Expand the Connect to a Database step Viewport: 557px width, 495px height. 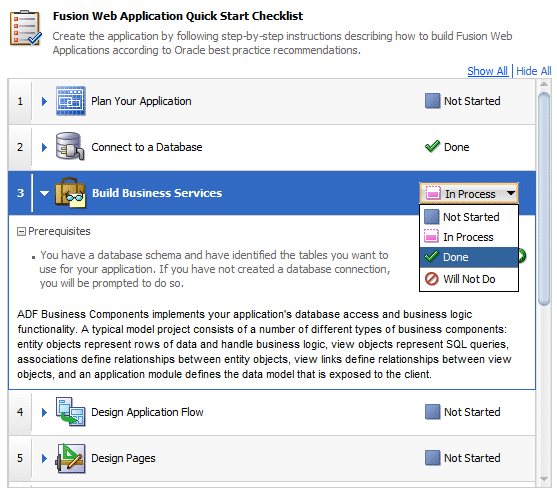(x=44, y=147)
